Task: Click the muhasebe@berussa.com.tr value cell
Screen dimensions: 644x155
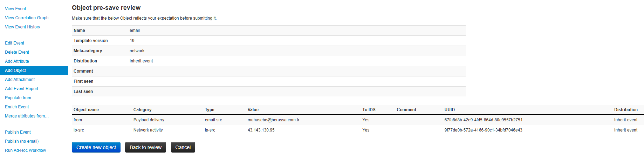Action: point(274,120)
